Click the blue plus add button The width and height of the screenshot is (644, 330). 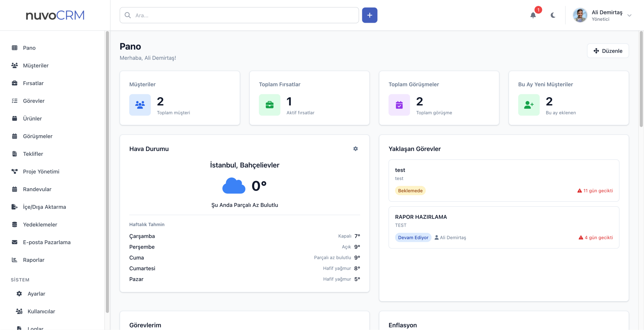(369, 15)
